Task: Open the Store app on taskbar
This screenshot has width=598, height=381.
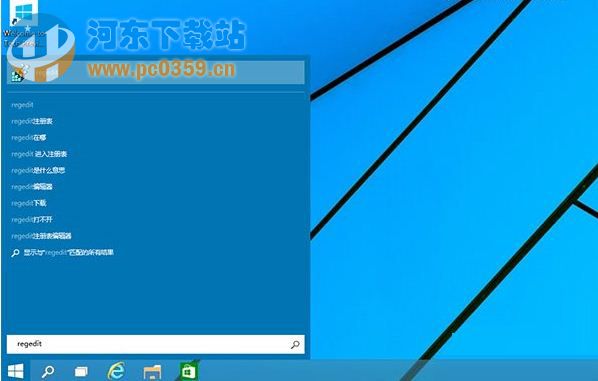Action: pyautogui.click(x=188, y=371)
